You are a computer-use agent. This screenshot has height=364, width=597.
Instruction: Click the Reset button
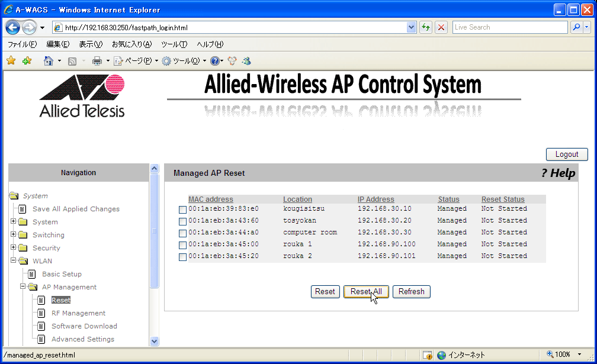click(x=325, y=292)
